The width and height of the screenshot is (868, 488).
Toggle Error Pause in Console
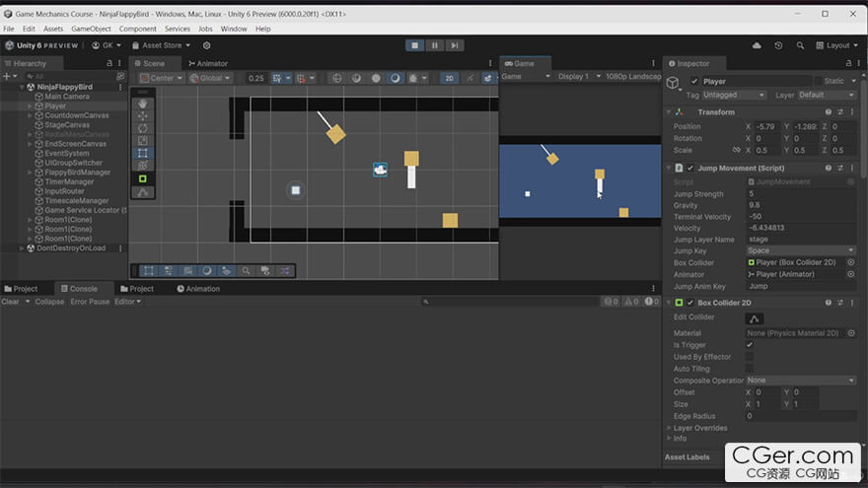tap(90, 302)
